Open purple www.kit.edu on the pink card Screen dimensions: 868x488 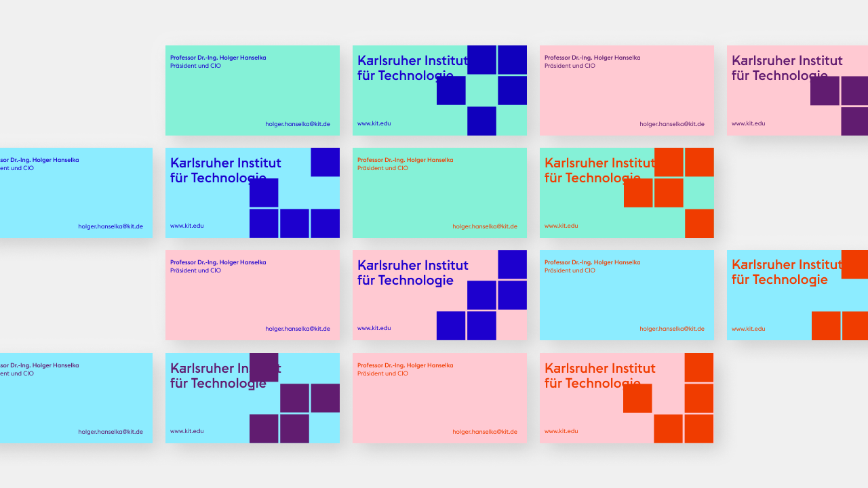click(749, 123)
